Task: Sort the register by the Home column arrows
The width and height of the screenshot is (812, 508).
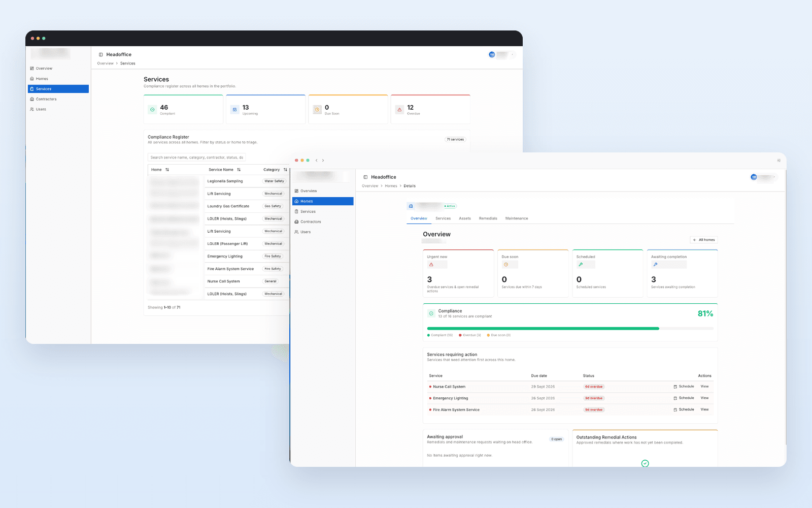Action: pyautogui.click(x=167, y=170)
